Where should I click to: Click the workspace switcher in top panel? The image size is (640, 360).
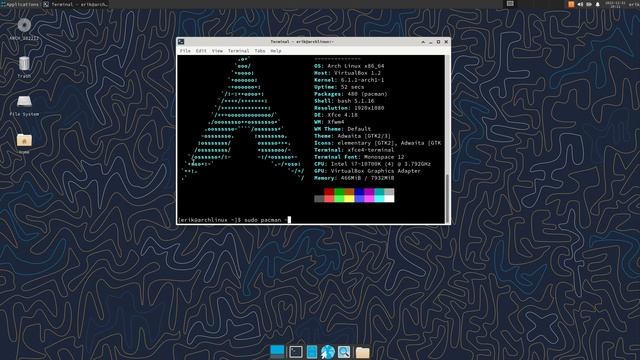coord(510,4)
